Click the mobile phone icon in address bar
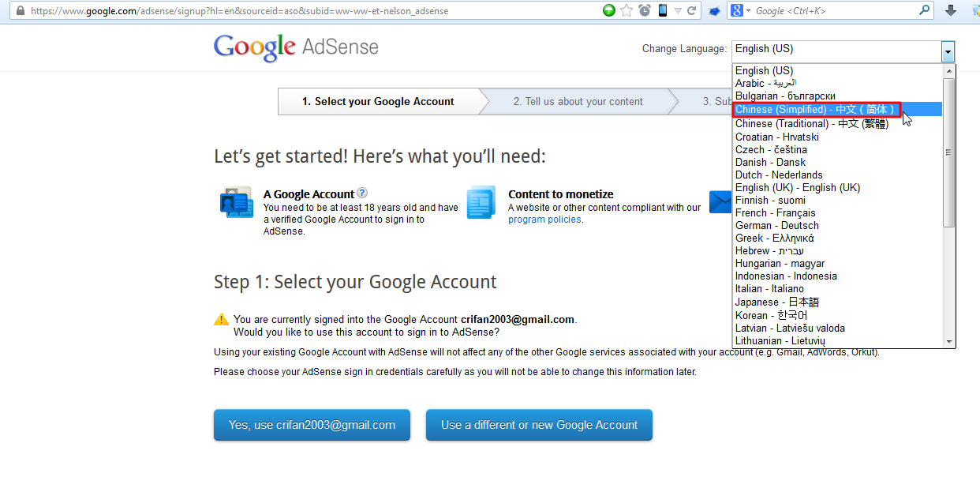Image resolution: width=980 pixels, height=492 pixels. [x=662, y=10]
